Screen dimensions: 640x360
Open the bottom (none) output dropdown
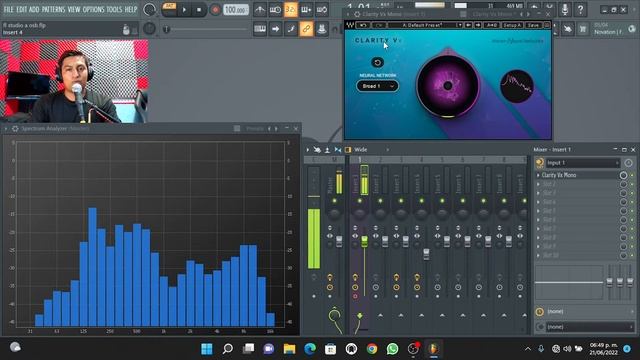pyautogui.click(x=590, y=327)
